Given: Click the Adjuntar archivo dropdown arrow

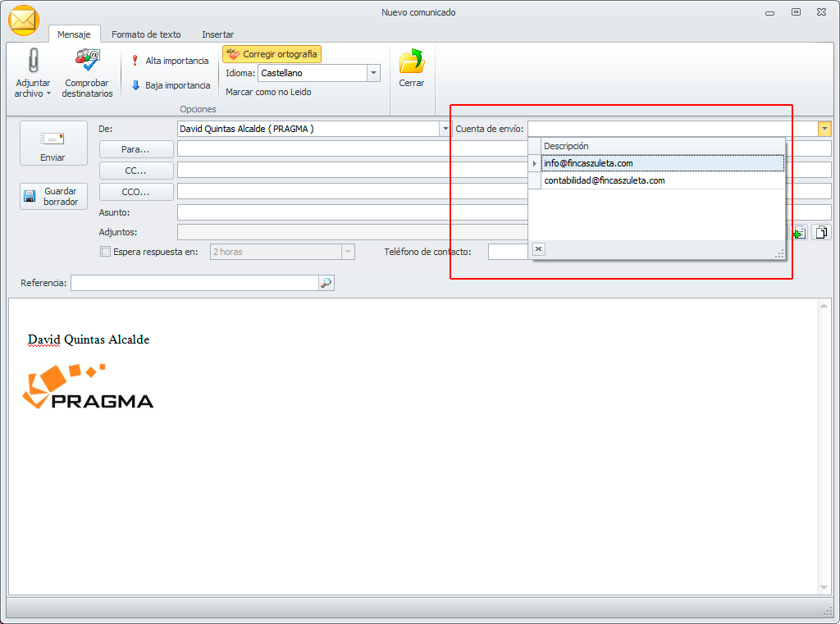Looking at the screenshot, I should coord(48,93).
